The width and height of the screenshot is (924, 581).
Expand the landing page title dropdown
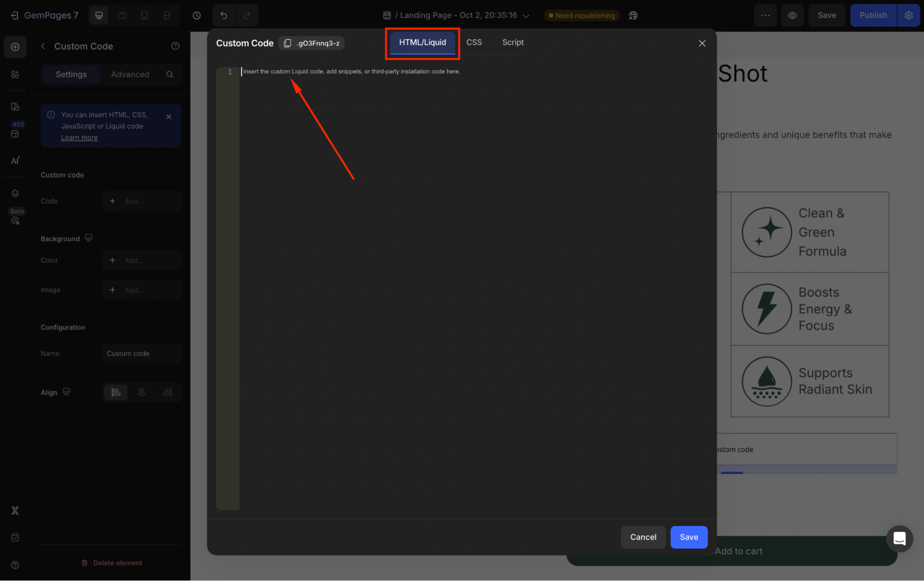click(x=526, y=15)
